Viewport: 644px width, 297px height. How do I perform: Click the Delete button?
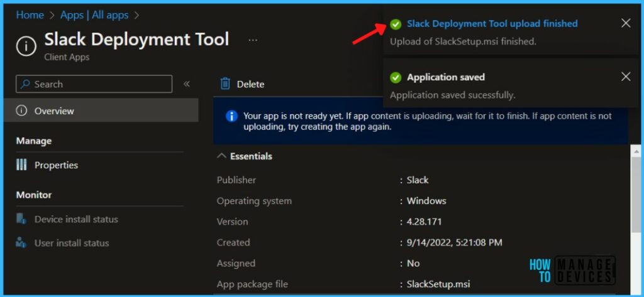242,84
